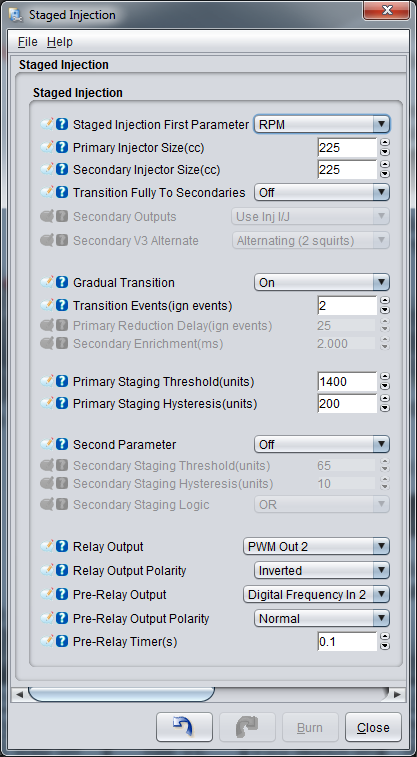The image size is (417, 757).
Task: Click help icon next to Relay Output
Action: pyautogui.click(x=61, y=547)
